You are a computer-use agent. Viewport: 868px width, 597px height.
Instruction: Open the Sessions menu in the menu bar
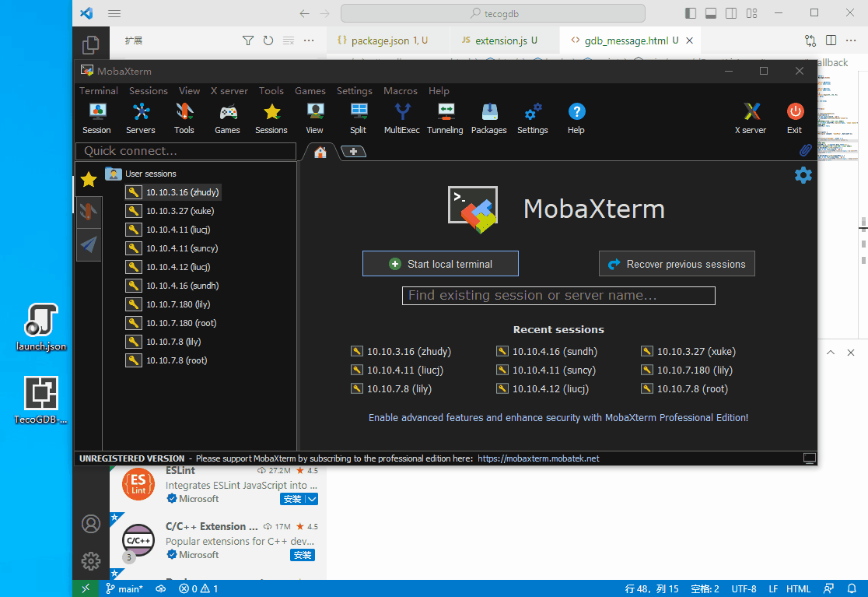click(149, 91)
